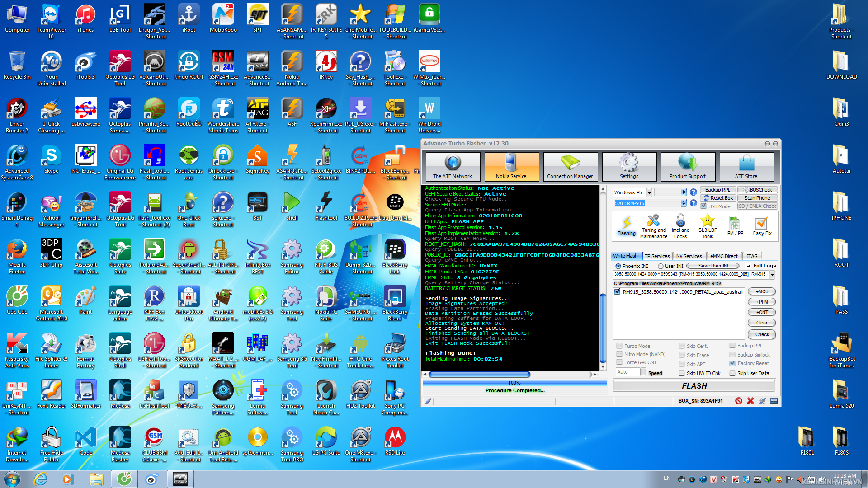Open Internet Explorer from taskbar
868x488 pixels.
(41, 479)
